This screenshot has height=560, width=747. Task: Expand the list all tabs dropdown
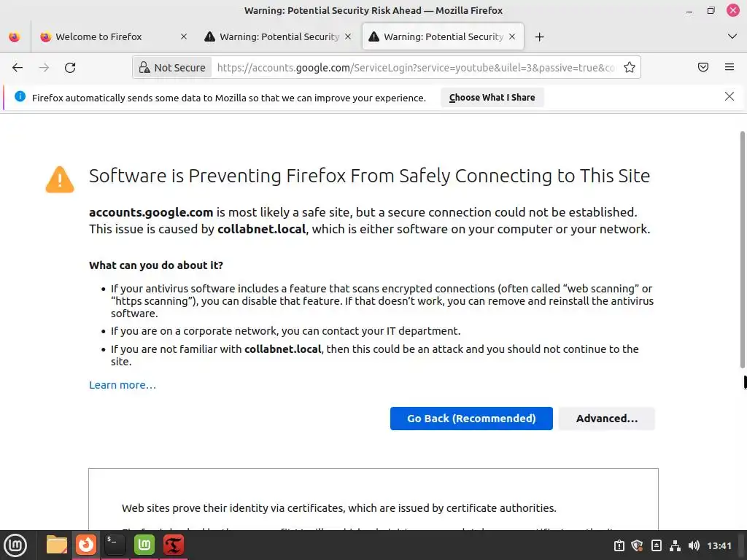[732, 36]
